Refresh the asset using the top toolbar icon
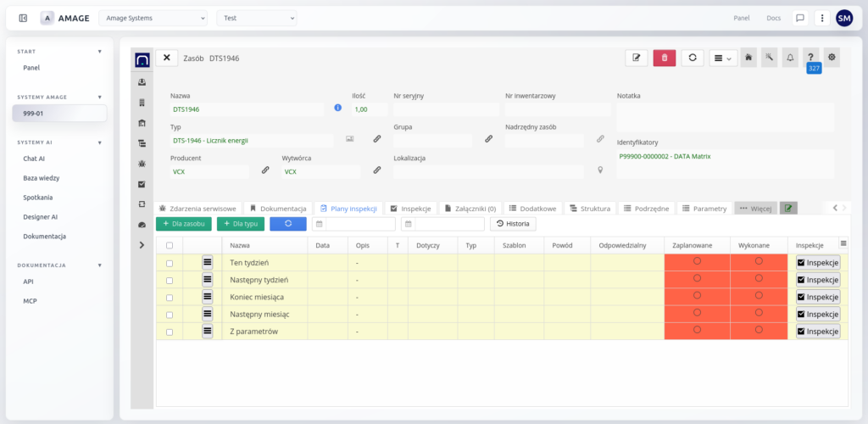This screenshot has width=868, height=424. coord(693,58)
